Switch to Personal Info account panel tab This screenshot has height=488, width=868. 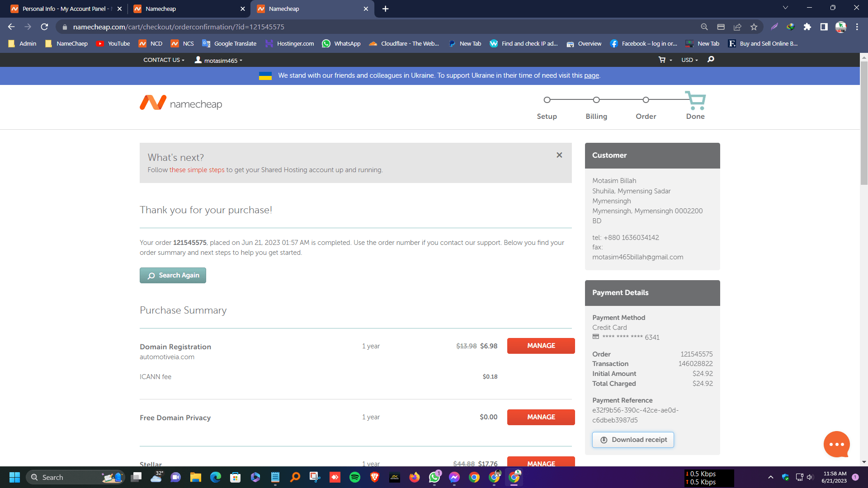point(66,9)
